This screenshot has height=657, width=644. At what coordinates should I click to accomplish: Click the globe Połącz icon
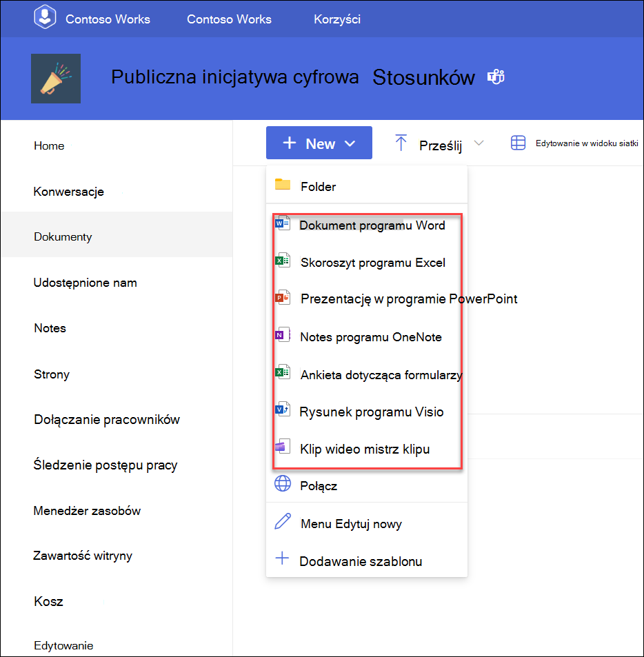tap(283, 483)
